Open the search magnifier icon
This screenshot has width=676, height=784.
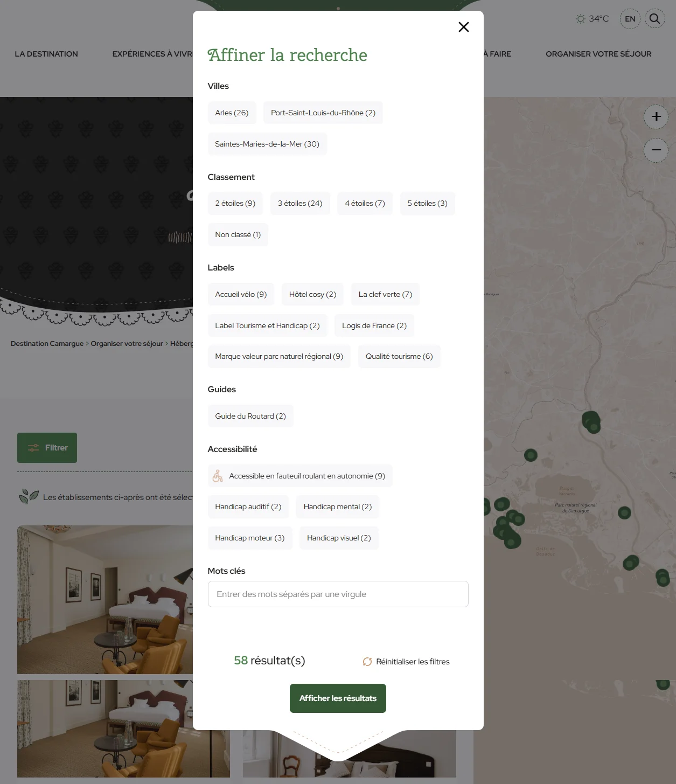(x=654, y=19)
